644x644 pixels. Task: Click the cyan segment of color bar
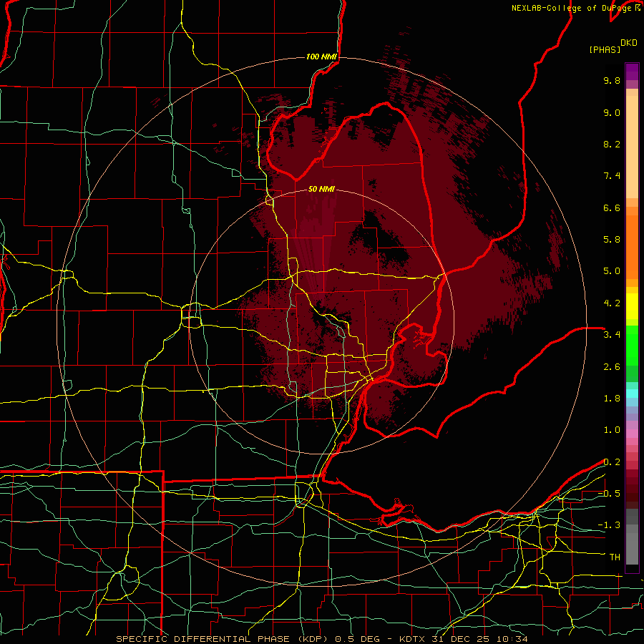632,394
